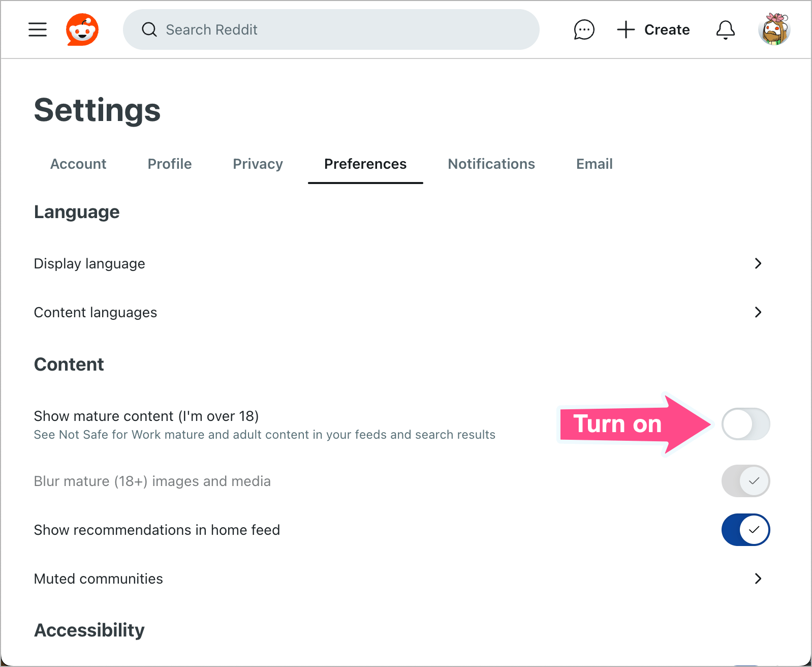Open Muted communities chevron

pyautogui.click(x=758, y=579)
